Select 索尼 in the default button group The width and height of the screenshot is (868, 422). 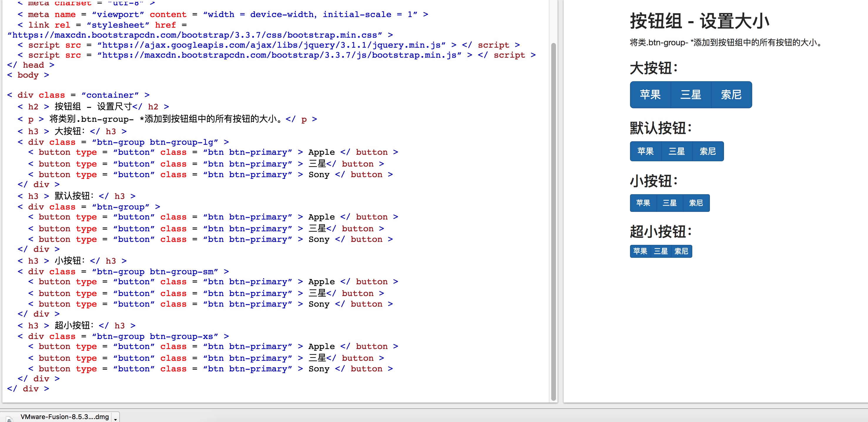[708, 152]
